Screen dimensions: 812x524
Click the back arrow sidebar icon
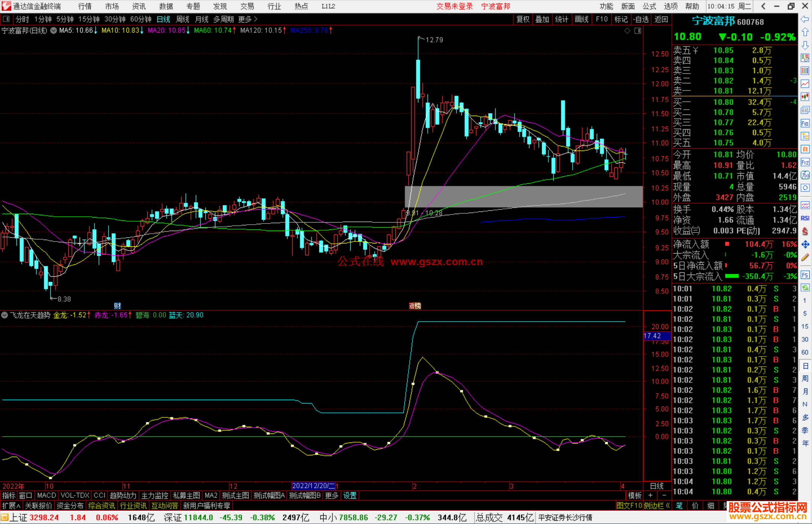pyautogui.click(x=805, y=19)
